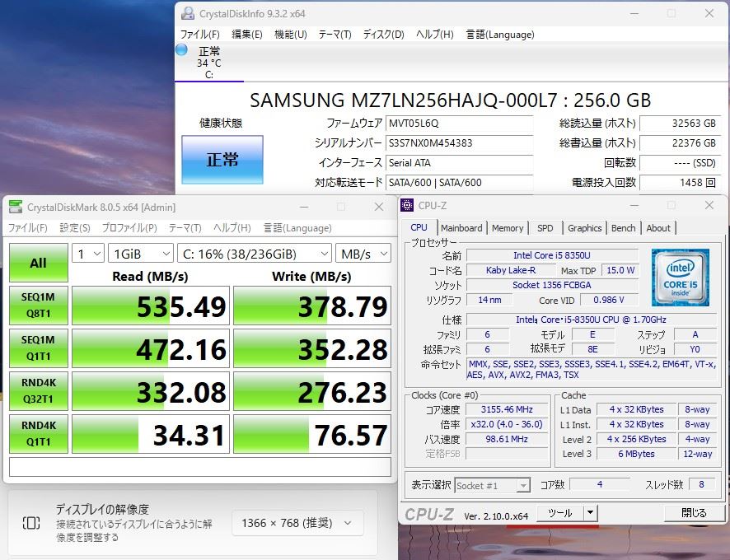The image size is (730, 560).
Task: Open ファイル(F) menu in CrystalDiskInfo
Action: click(199, 35)
